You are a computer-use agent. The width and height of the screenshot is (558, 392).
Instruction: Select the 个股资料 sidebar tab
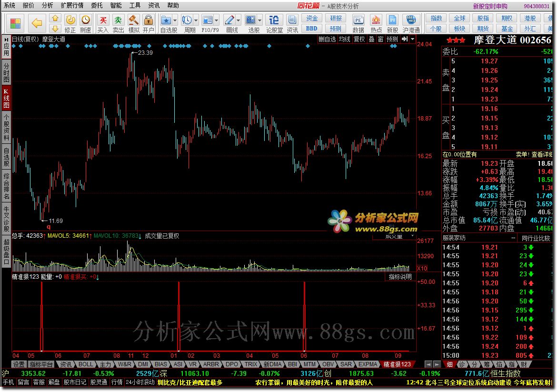[6, 127]
